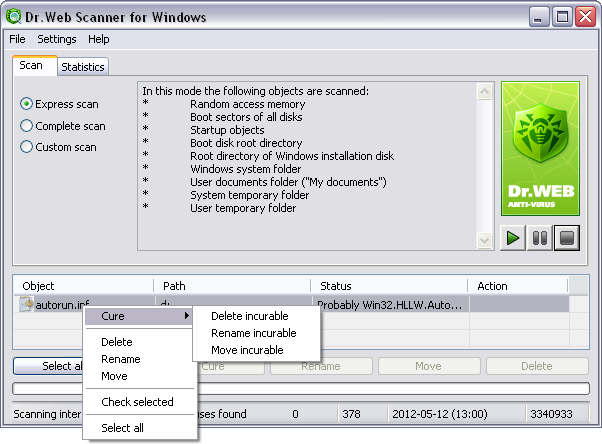Choose Check selected in context menu
Image resolution: width=602 pixels, height=444 pixels.
click(137, 402)
